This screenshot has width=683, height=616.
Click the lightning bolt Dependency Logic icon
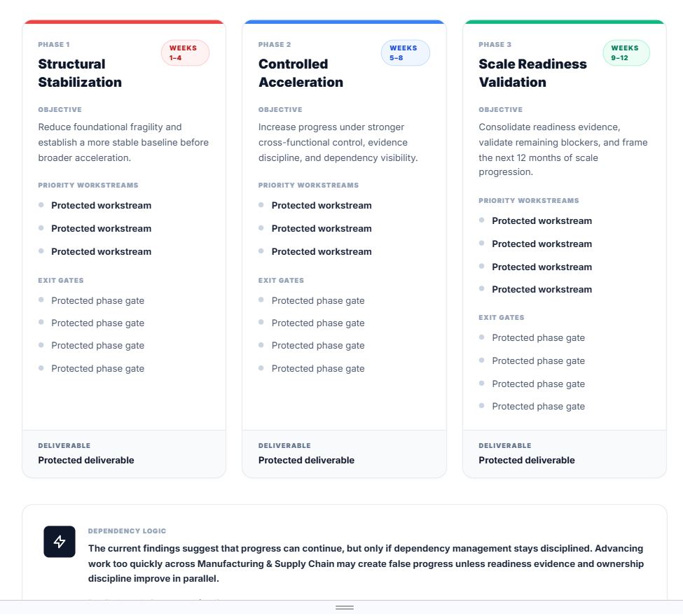[x=60, y=542]
